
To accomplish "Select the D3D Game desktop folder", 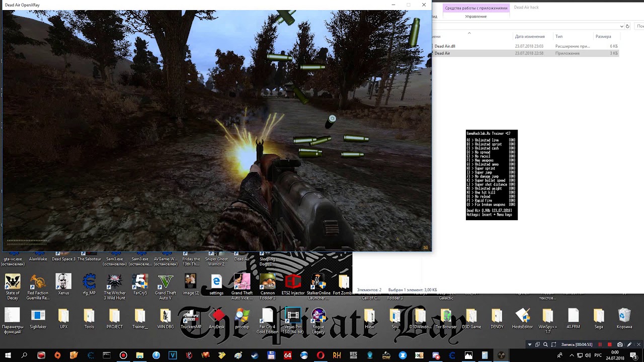I will [x=471, y=319].
